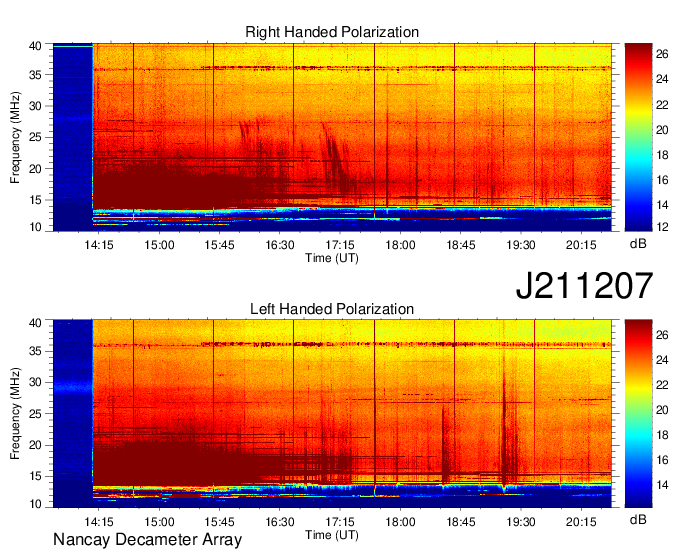Click the 15:45 tick of Right Handed plot
Image resolution: width=680 pixels, height=552 pixels.
tap(219, 245)
